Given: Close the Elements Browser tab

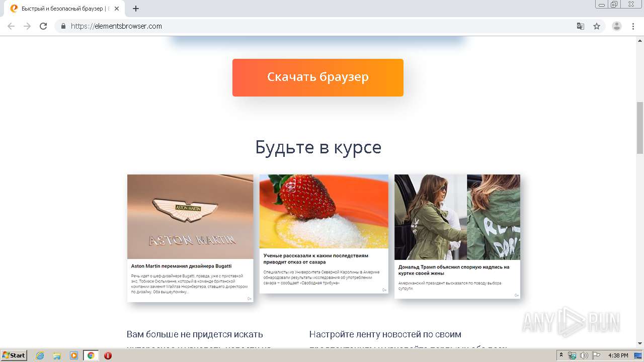Looking at the screenshot, I should tap(117, 9).
